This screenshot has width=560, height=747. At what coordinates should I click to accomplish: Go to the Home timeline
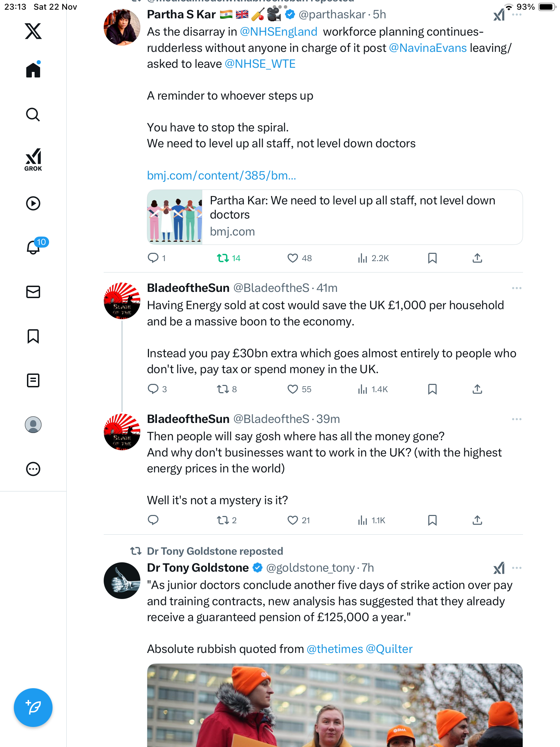click(x=33, y=70)
